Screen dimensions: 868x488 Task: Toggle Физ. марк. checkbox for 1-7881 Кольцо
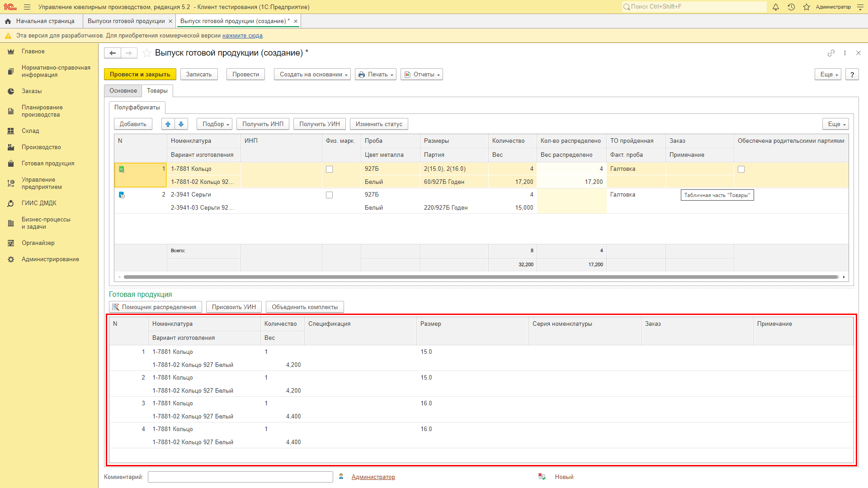tap(329, 169)
